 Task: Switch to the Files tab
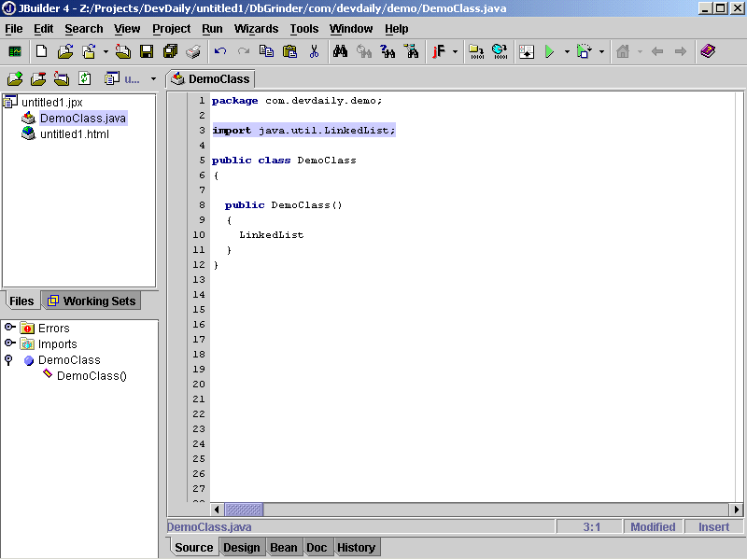(x=21, y=301)
